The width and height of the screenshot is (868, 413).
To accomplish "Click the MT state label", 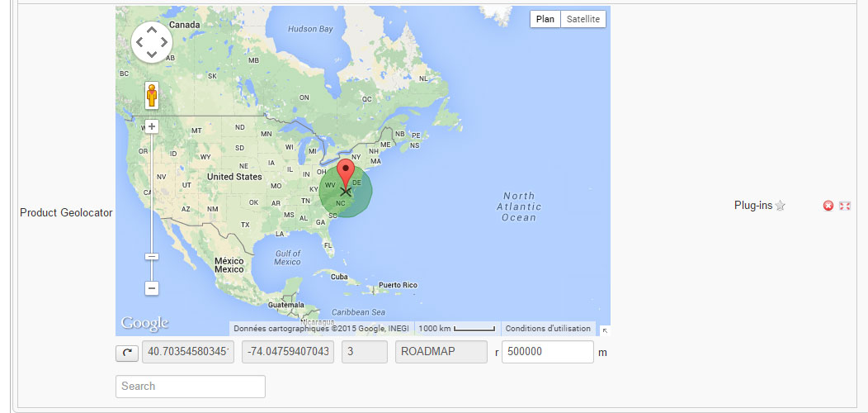I will (x=196, y=131).
